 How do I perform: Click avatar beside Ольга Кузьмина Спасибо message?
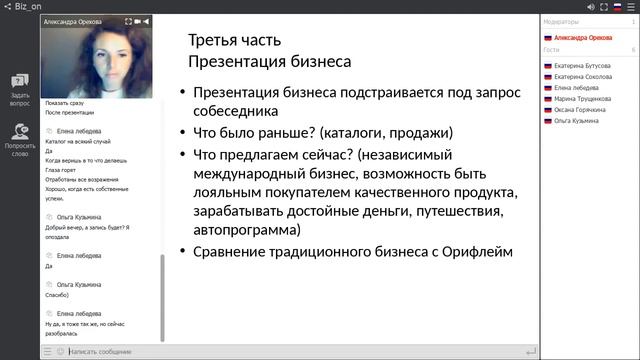tap(49, 284)
